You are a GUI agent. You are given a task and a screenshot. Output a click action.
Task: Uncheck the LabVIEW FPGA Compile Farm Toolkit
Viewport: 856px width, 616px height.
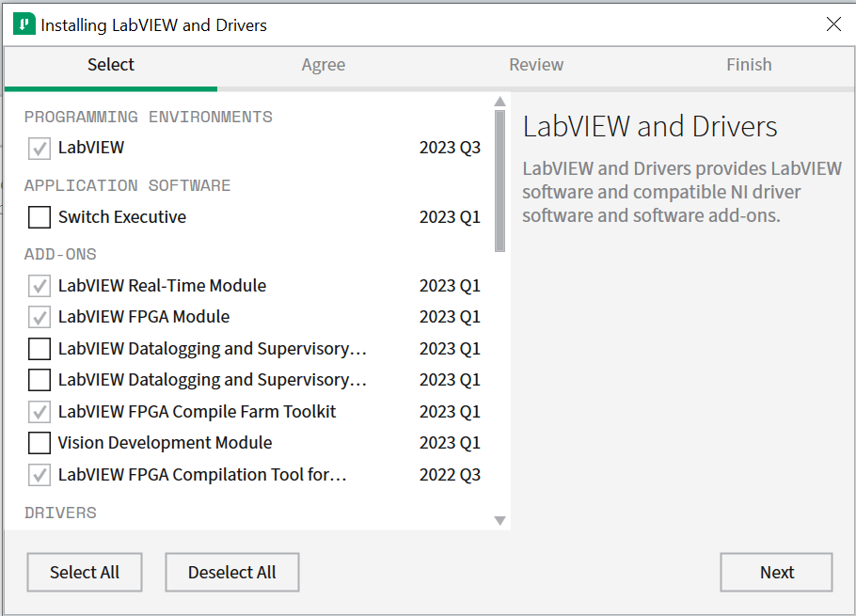(39, 412)
